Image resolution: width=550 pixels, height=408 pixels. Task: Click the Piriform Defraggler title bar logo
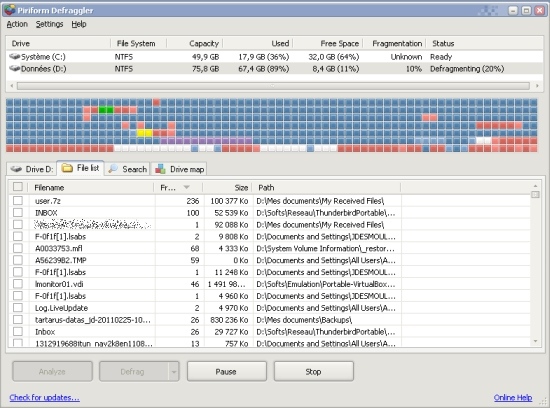coord(10,10)
